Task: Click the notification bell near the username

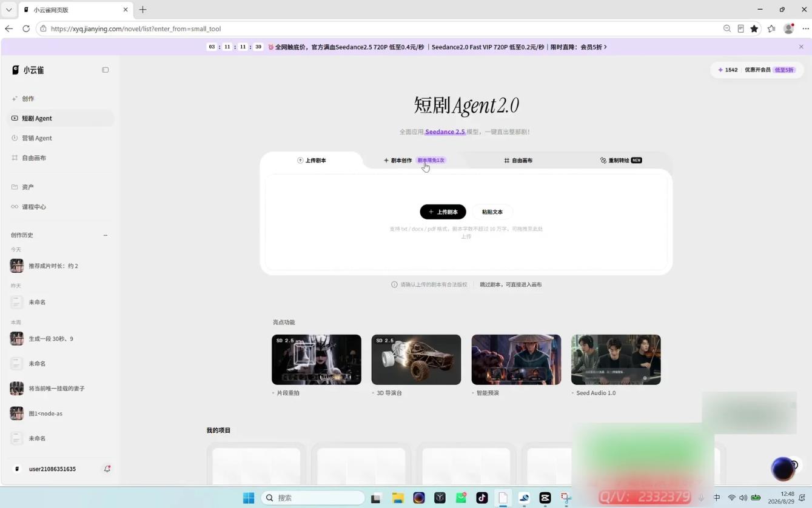Action: 107,469
